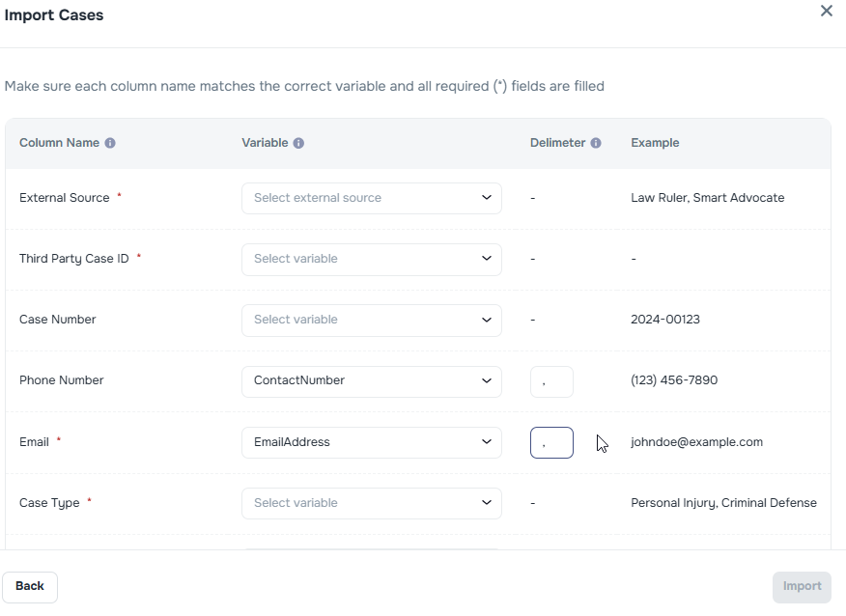Click the Example column header
The height and width of the screenshot is (616, 846).
pos(655,142)
